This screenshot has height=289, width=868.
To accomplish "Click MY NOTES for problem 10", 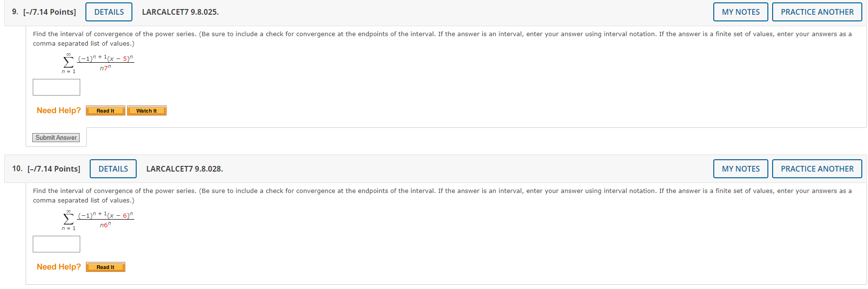I will coord(740,169).
